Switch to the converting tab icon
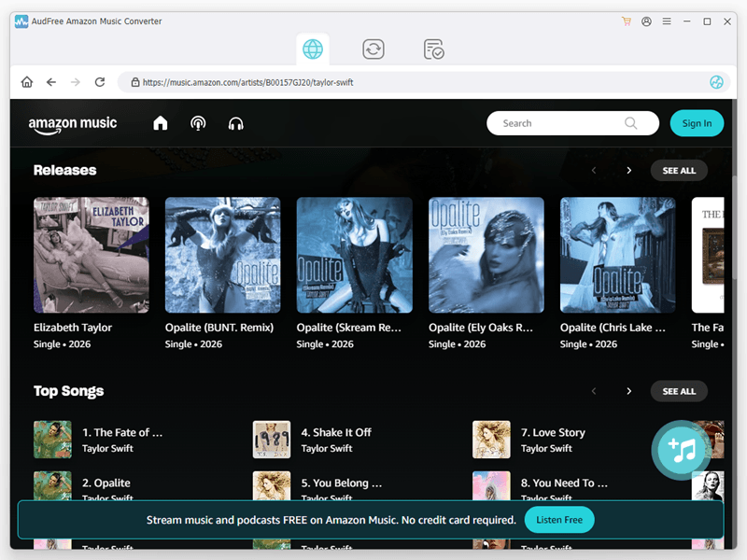The height and width of the screenshot is (560, 747). (x=373, y=49)
